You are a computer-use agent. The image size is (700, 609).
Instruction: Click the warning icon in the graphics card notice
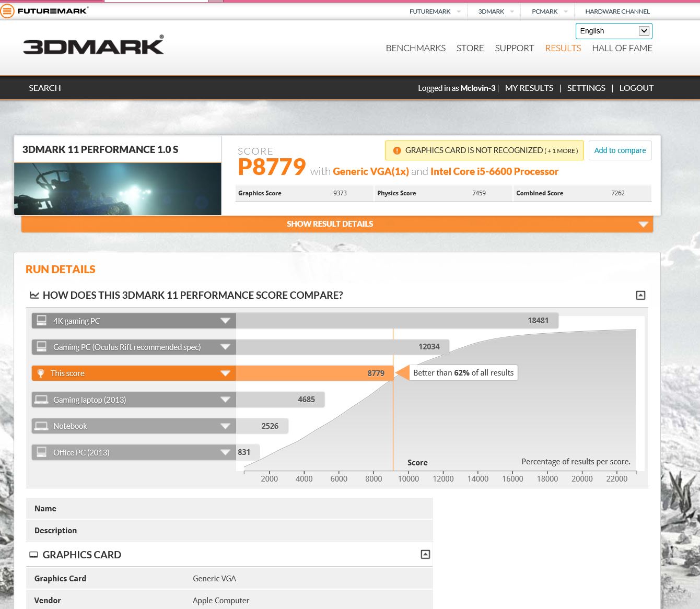(396, 150)
